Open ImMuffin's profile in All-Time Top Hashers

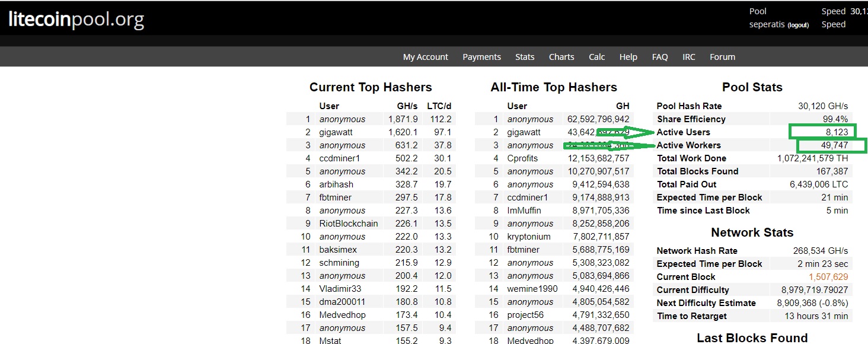pyautogui.click(x=525, y=210)
